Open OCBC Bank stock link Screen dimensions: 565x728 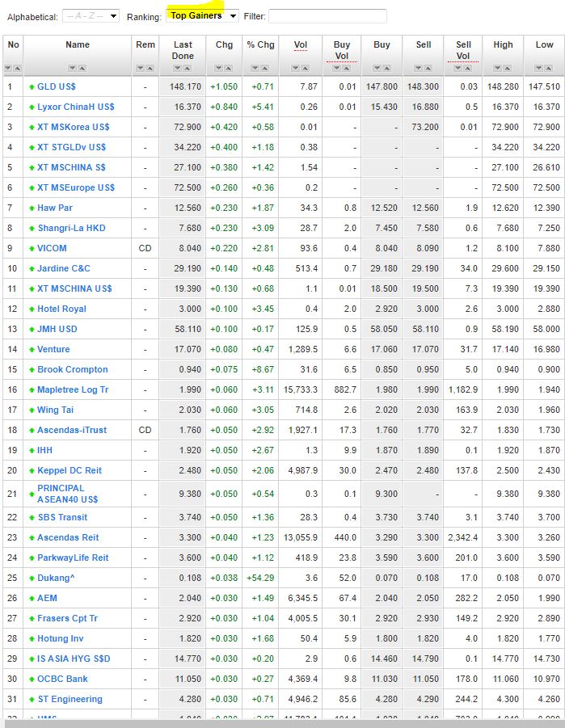tap(62, 679)
